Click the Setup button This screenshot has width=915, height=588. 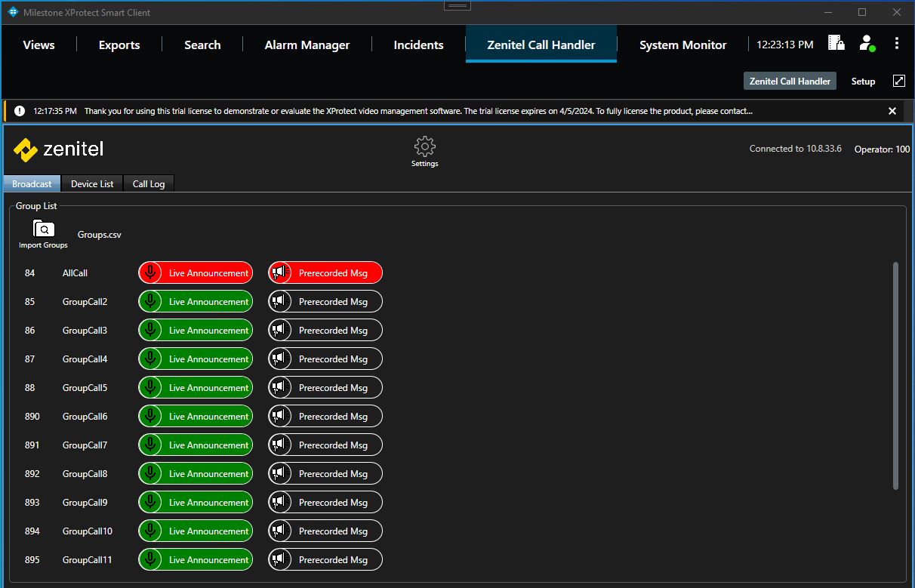(863, 81)
